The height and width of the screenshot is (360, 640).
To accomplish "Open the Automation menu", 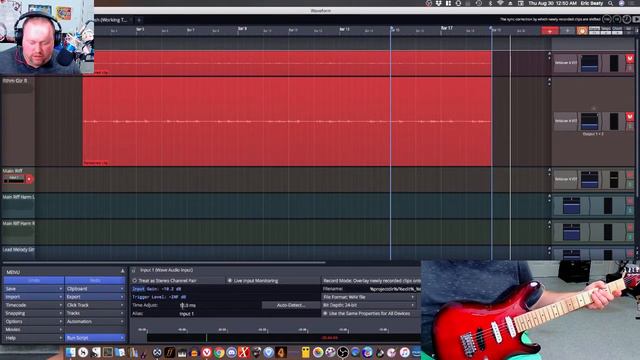I will [x=95, y=321].
